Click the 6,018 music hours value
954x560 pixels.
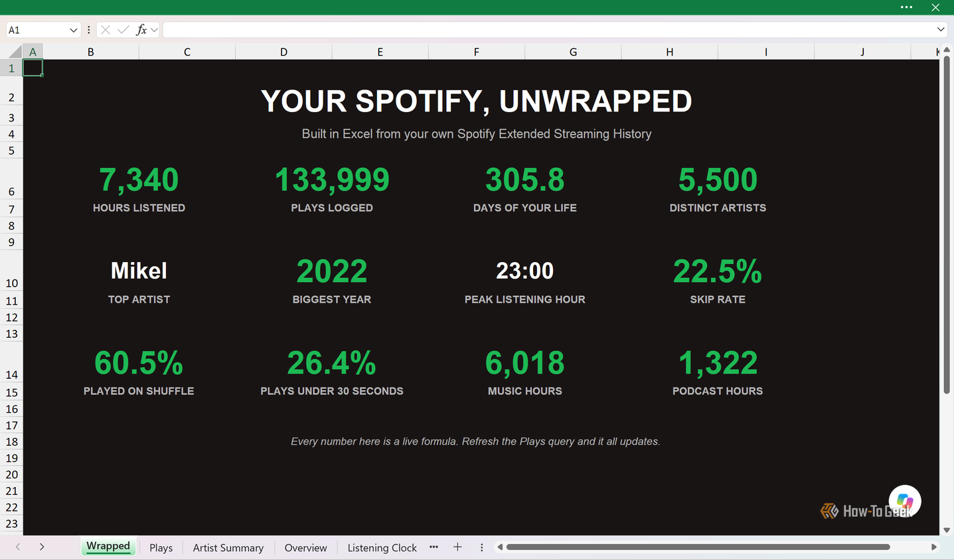pos(525,363)
